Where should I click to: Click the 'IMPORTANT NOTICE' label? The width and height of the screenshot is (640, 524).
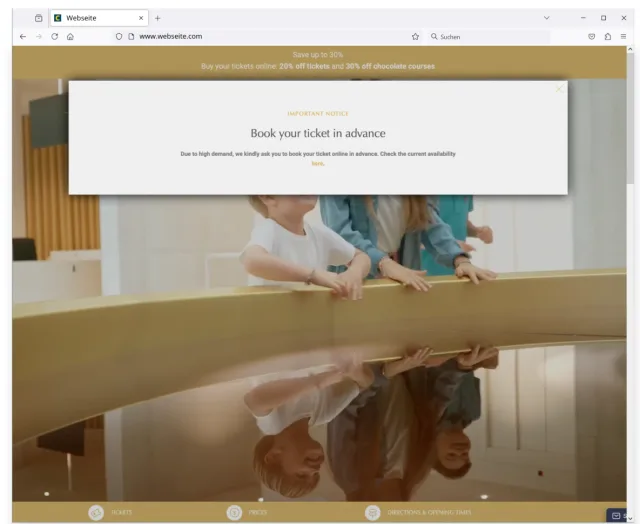coord(318,114)
